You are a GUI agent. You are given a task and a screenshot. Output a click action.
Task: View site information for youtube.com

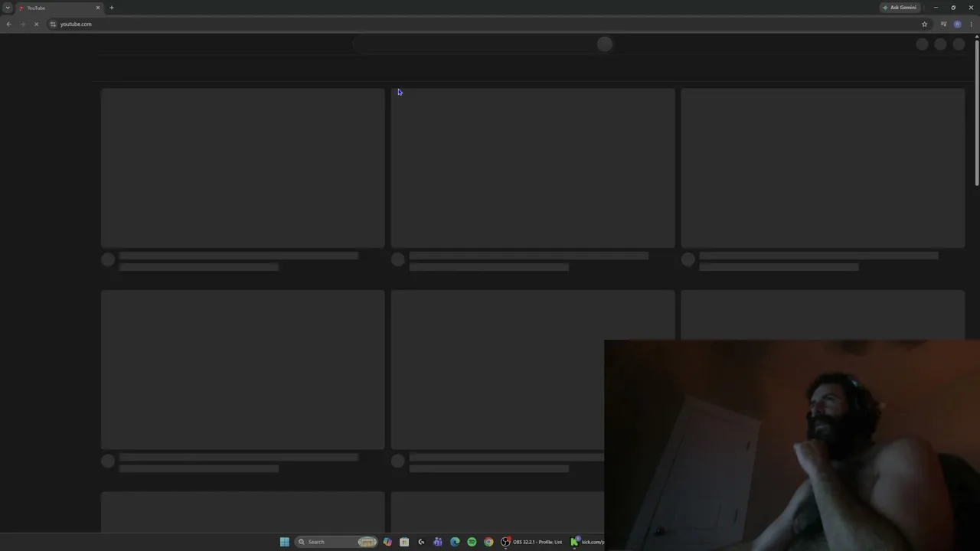pyautogui.click(x=53, y=24)
